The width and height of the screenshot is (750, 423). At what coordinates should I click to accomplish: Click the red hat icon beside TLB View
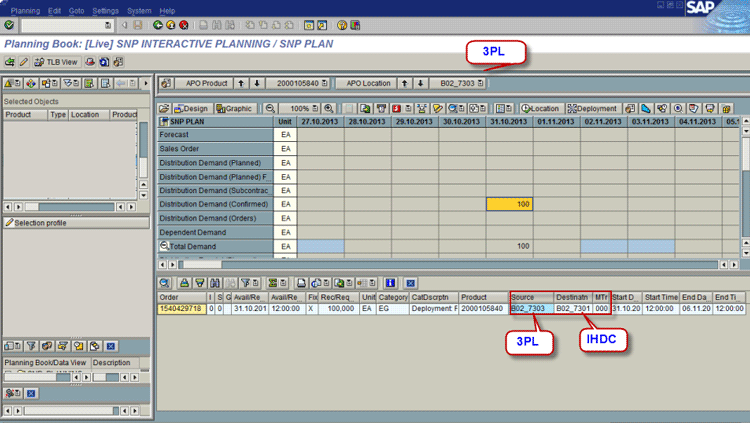(x=90, y=62)
